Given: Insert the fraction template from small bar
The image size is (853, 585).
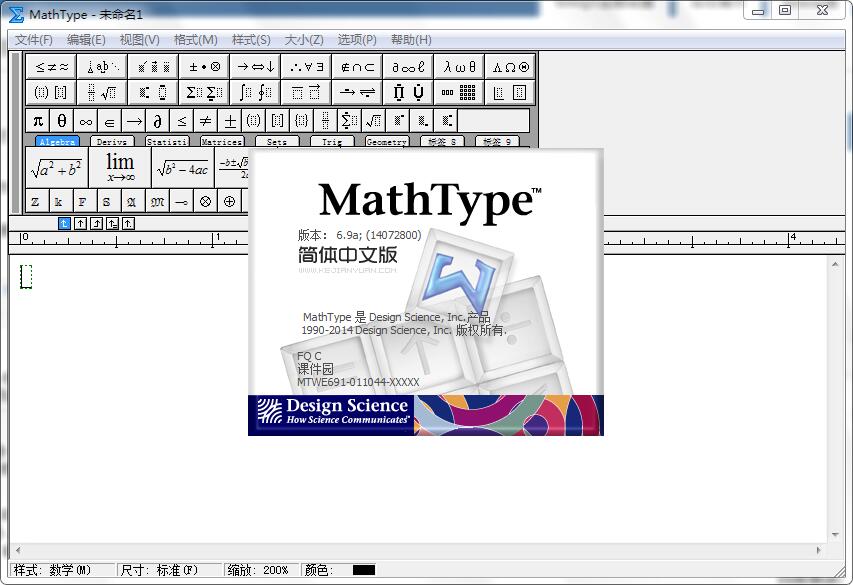Looking at the screenshot, I should tap(325, 121).
